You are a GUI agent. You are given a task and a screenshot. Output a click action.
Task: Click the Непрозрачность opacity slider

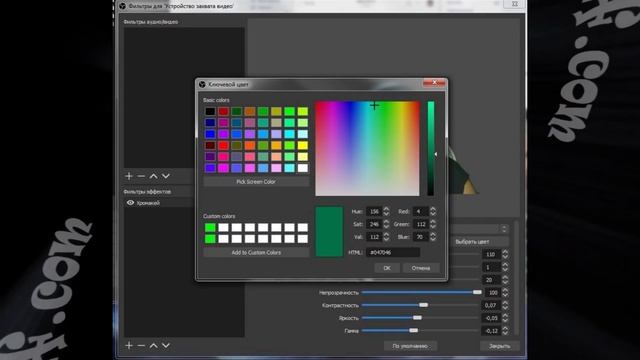(x=421, y=292)
